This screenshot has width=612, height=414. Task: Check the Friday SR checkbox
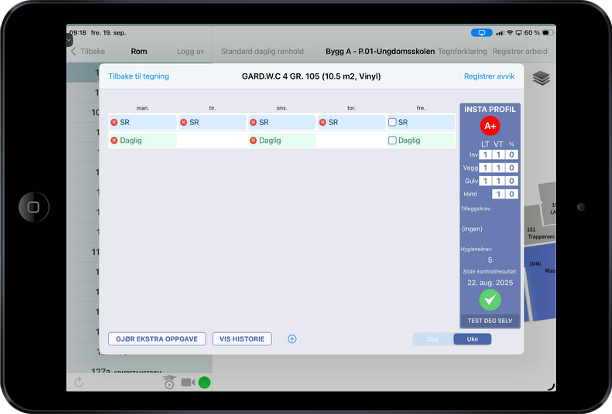point(393,122)
